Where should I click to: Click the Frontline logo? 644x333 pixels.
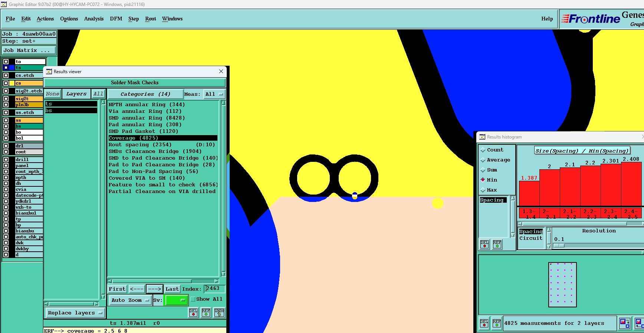tap(591, 19)
